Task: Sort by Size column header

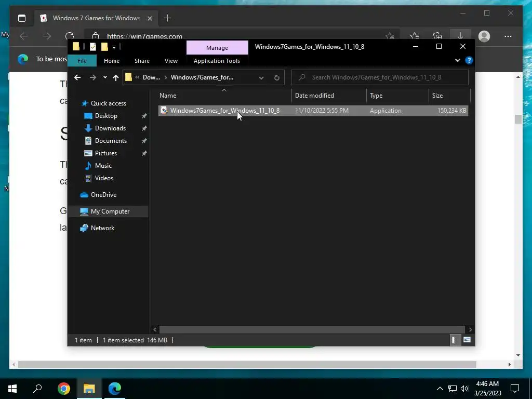Action: pos(449,96)
